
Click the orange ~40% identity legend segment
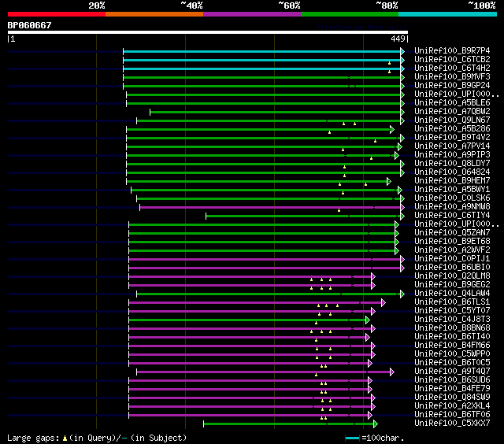154,14
